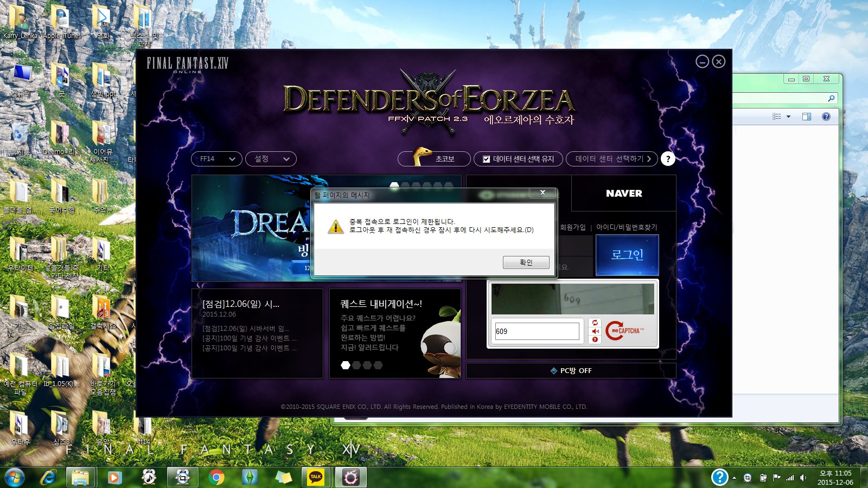Click the reCAPTCHA audio challenge icon
Screen dimensions: 868x488
click(595, 331)
